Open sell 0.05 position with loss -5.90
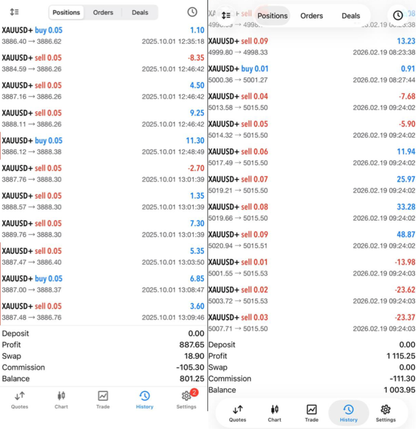The height and width of the screenshot is (429, 416). click(312, 130)
